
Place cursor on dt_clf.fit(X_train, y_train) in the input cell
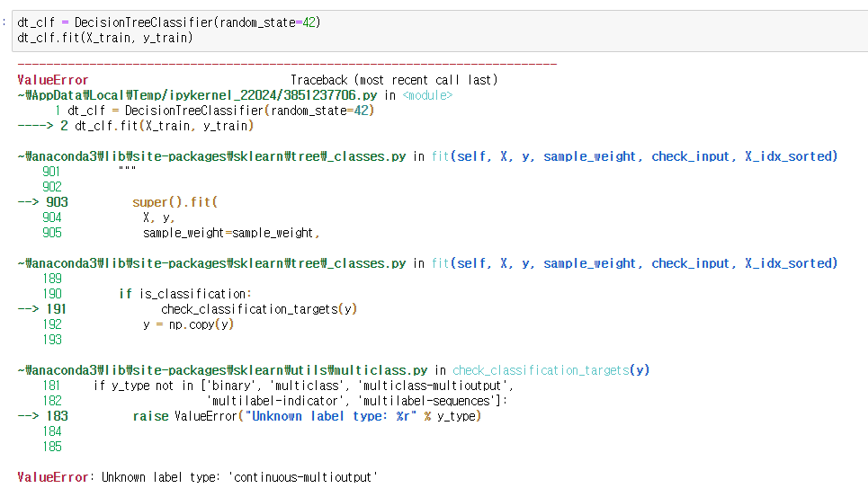(105, 38)
